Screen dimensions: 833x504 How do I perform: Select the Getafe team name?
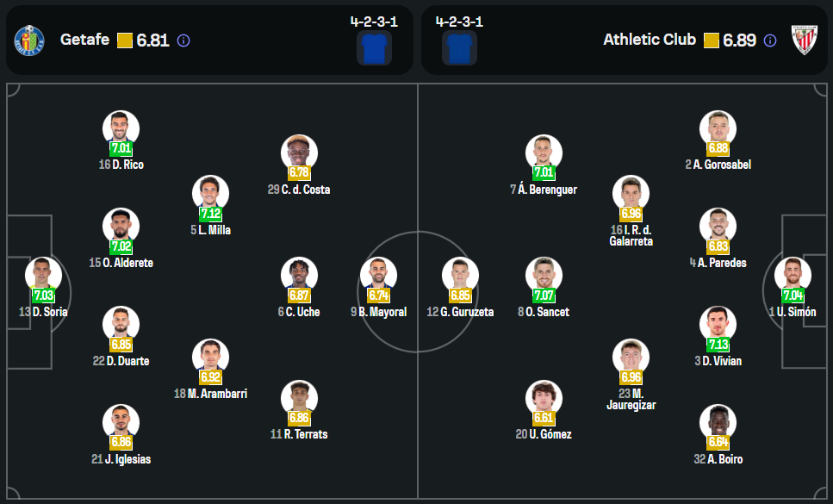(x=84, y=40)
